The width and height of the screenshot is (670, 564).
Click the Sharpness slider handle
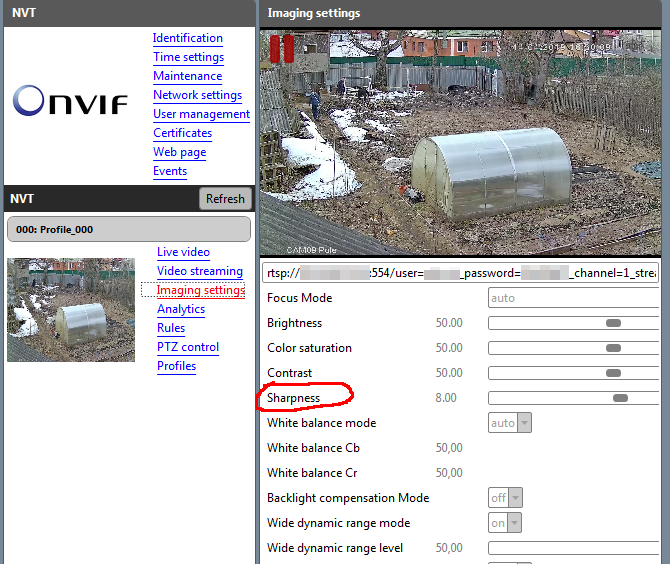point(620,398)
